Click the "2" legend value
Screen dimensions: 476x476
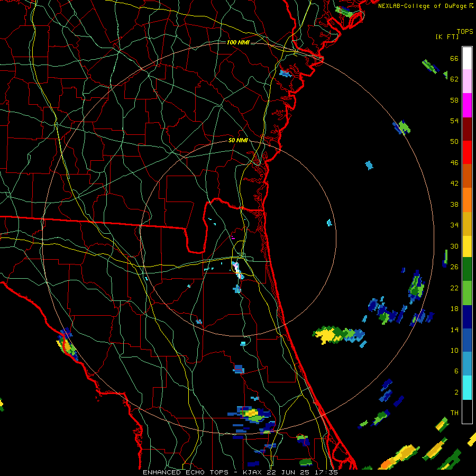point(456,392)
